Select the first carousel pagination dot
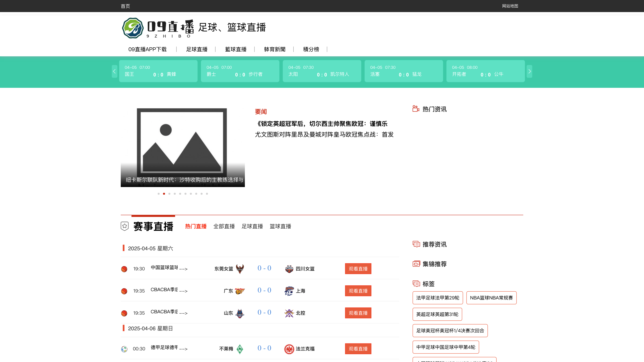Image resolution: width=644 pixels, height=362 pixels. (159, 194)
